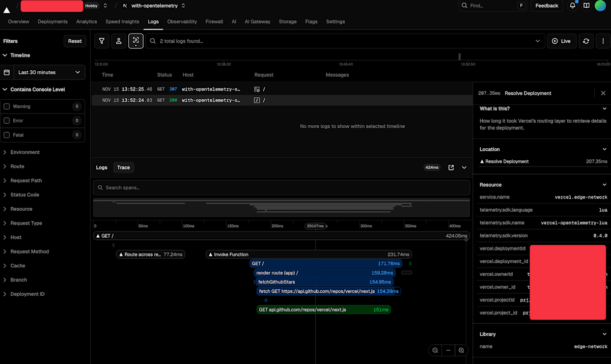Click the Search spans input field
This screenshot has height=364, width=611.
281,188
